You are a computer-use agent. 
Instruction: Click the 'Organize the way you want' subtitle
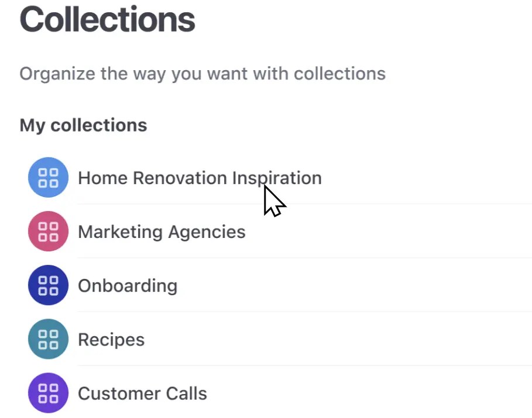coord(202,74)
